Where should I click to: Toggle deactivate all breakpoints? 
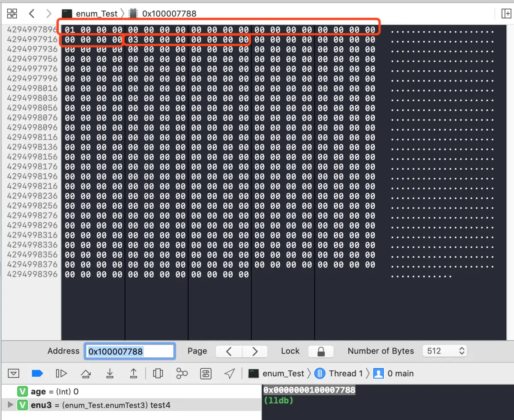pyautogui.click(x=37, y=373)
